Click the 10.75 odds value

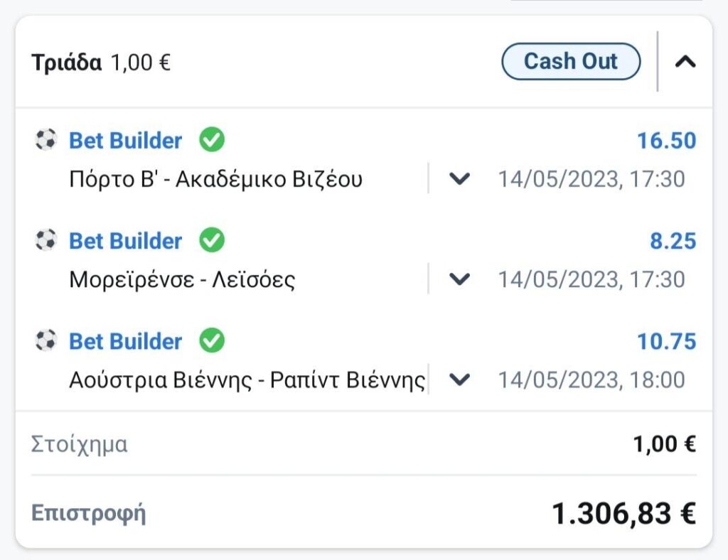click(x=666, y=342)
